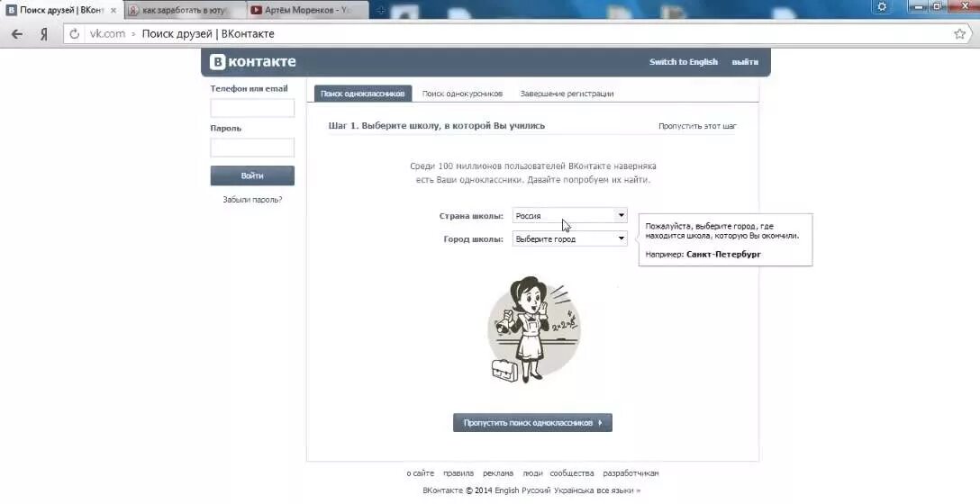Click the 'Телефон или email' input field
The width and height of the screenshot is (980, 504).
[x=252, y=108]
